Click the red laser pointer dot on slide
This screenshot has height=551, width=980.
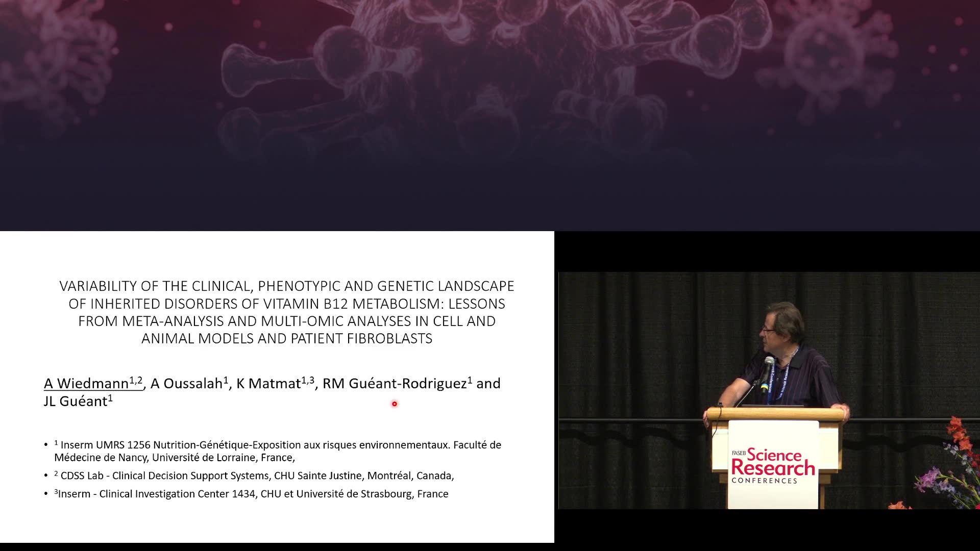pyautogui.click(x=394, y=404)
